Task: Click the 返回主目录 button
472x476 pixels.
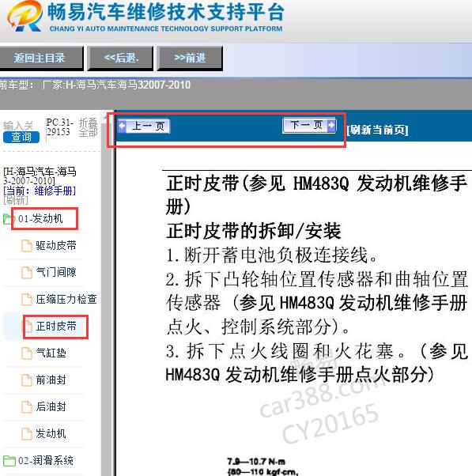Action: (41, 58)
